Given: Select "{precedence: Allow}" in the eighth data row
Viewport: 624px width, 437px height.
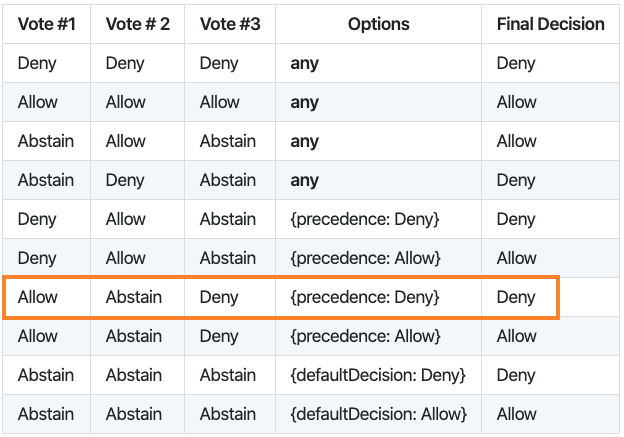Looking at the screenshot, I should click(x=365, y=336).
